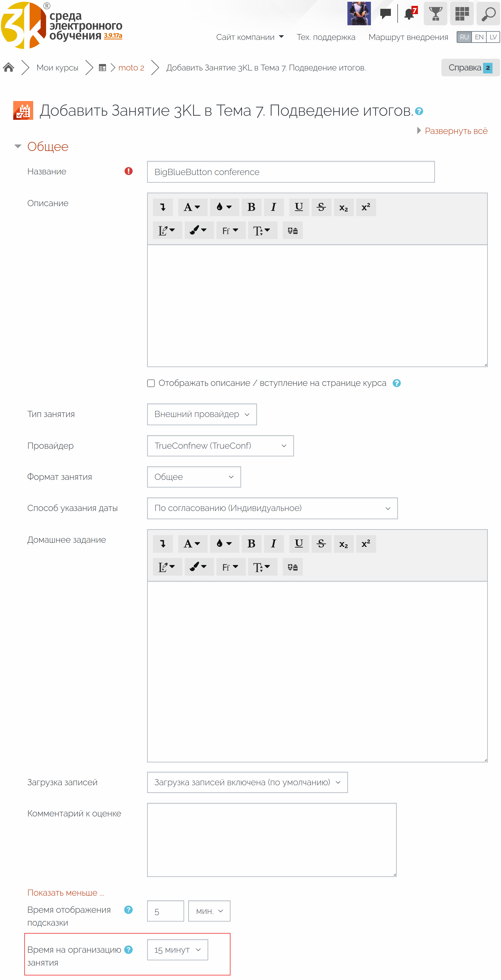501x980 pixels.
Task: Click the notifications bell icon
Action: [x=409, y=14]
